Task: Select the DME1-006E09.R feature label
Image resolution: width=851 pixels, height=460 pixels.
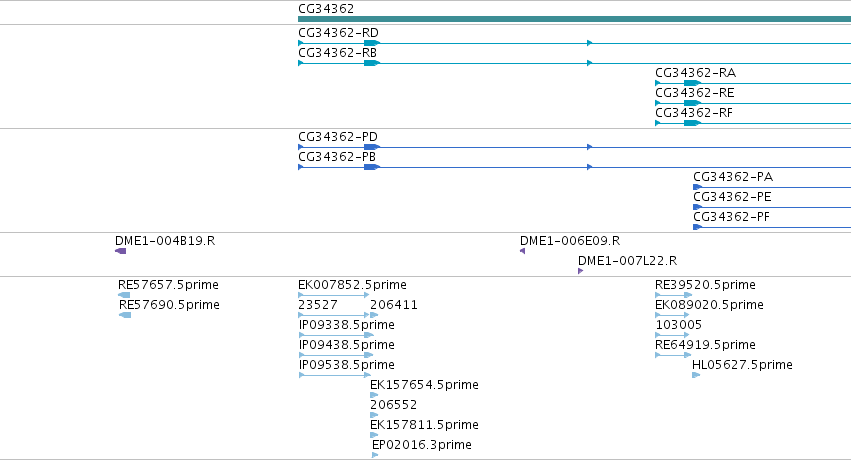Action: click(570, 241)
